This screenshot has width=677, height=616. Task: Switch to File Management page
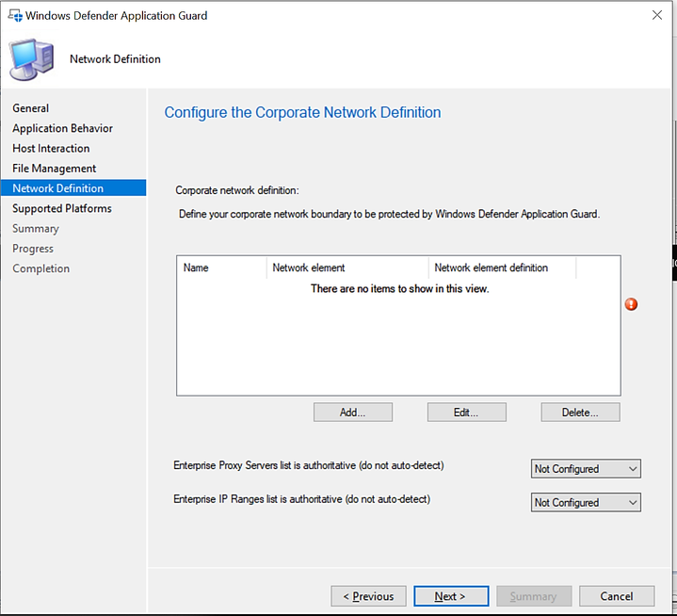55,169
